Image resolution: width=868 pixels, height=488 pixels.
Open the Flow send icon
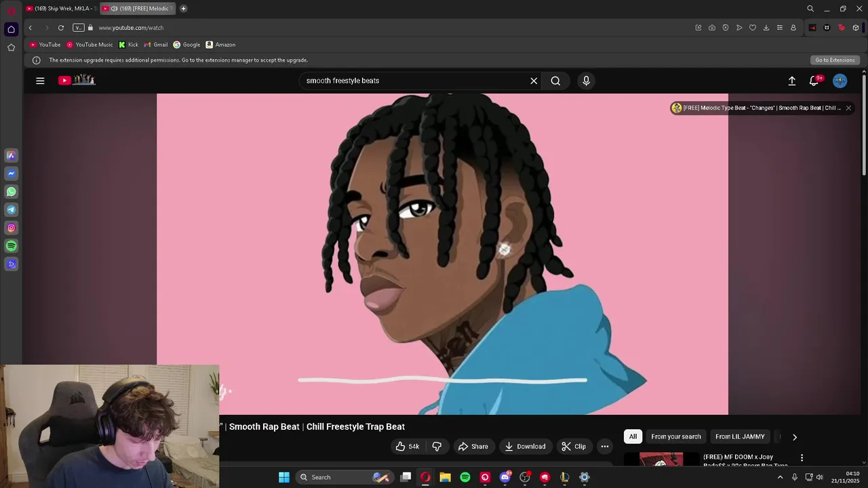pyautogui.click(x=739, y=28)
